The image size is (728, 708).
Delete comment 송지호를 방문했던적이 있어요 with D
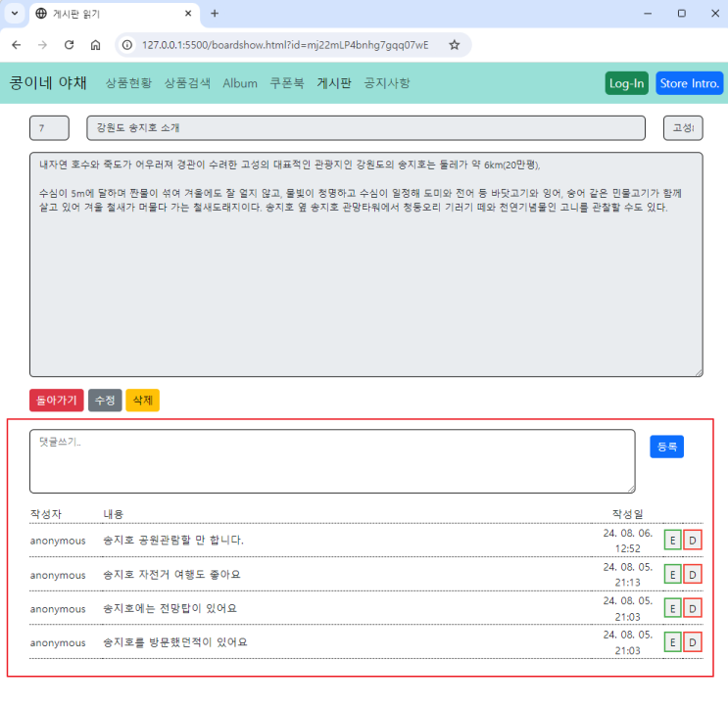pyautogui.click(x=693, y=642)
